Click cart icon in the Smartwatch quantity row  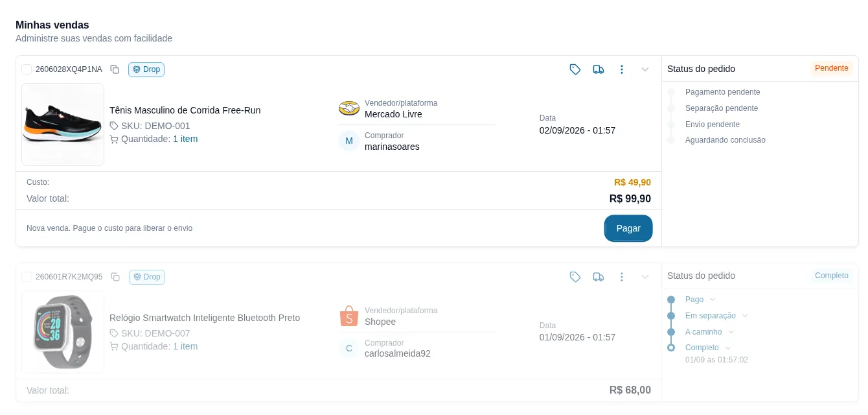(114, 346)
